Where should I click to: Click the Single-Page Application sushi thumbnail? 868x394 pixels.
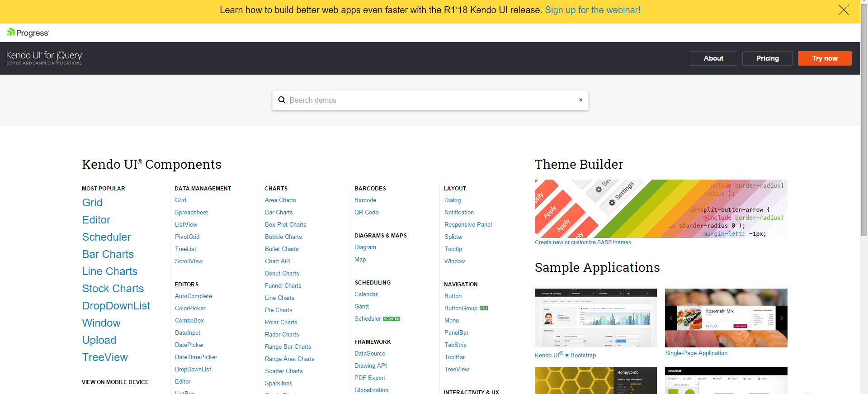[726, 318]
